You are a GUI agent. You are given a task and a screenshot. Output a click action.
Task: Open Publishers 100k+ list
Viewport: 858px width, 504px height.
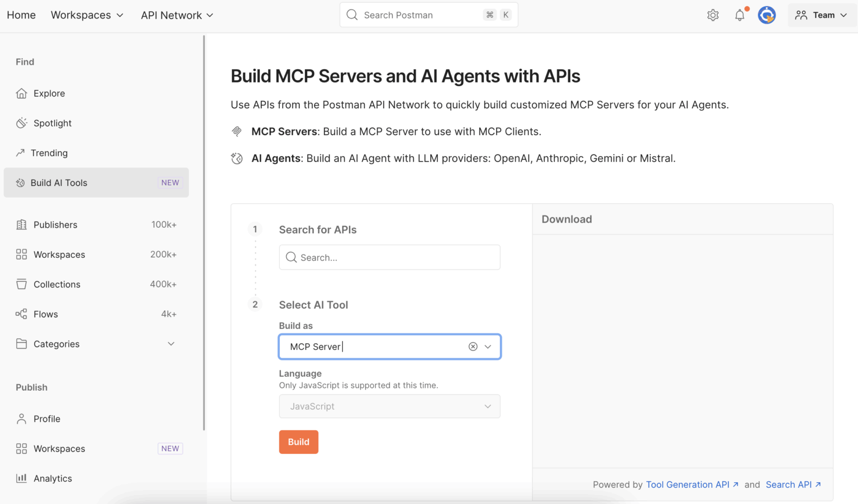tap(96, 224)
